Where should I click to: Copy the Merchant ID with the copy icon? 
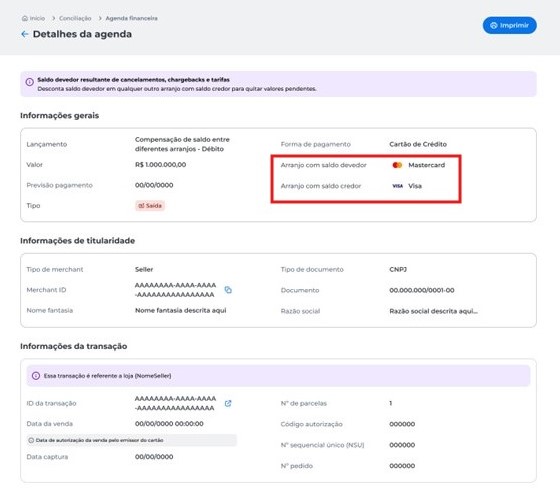click(x=228, y=290)
